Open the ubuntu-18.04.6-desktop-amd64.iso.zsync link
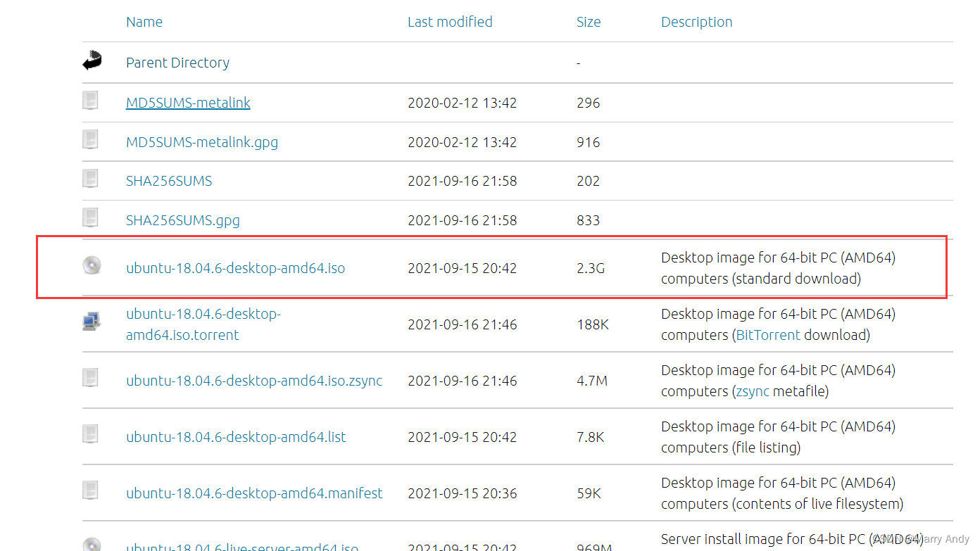Viewport: 980px width, 551px height. tap(254, 381)
